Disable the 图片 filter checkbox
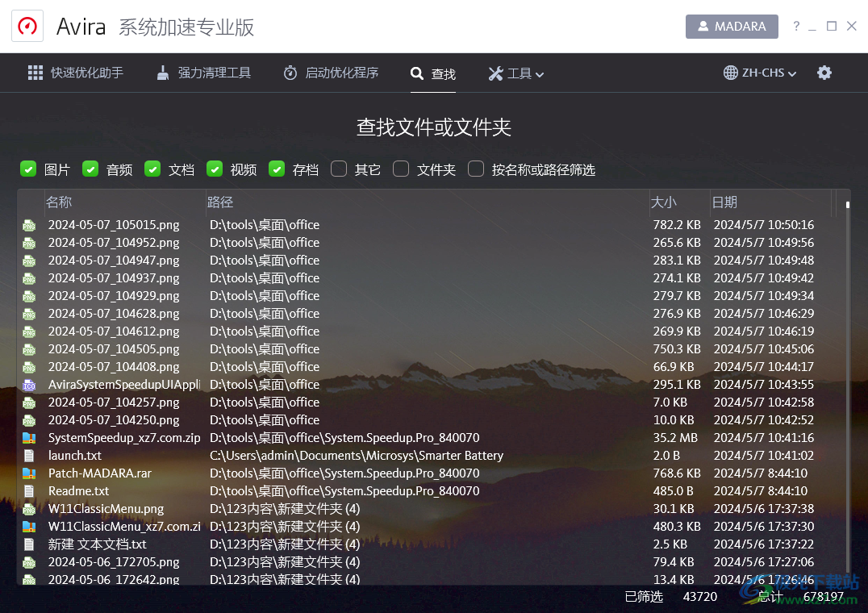The width and height of the screenshot is (868, 613). tap(27, 169)
